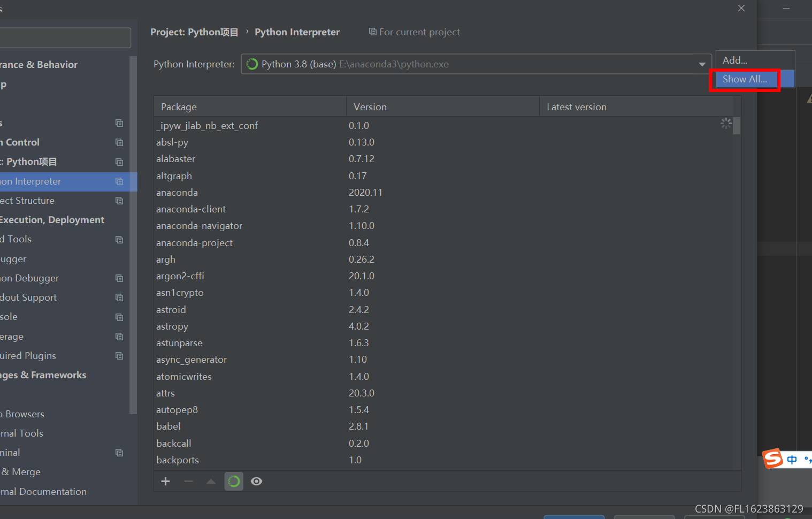
Task: Toggle the Conda package manager icon
Action: [x=234, y=482]
